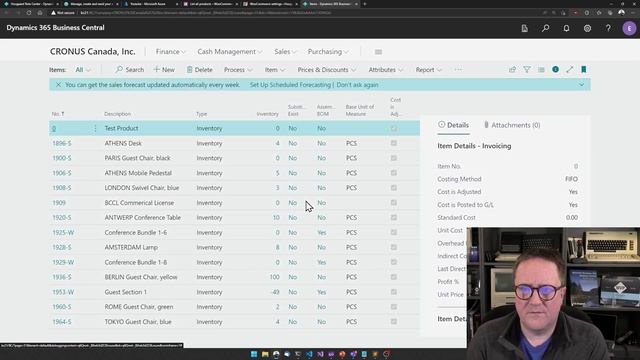
Task: Open the help question mark
Action: coord(608,28)
